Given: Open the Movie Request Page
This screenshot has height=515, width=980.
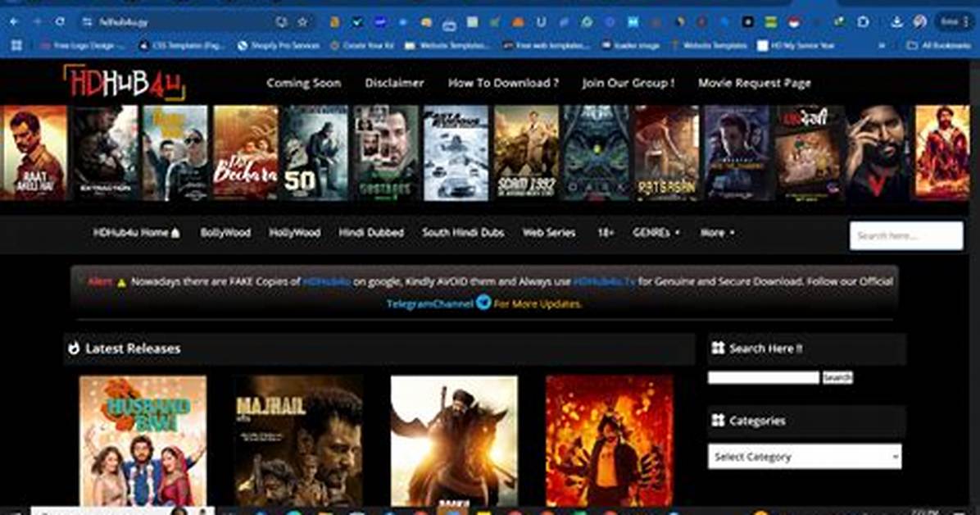Looking at the screenshot, I should pos(755,83).
